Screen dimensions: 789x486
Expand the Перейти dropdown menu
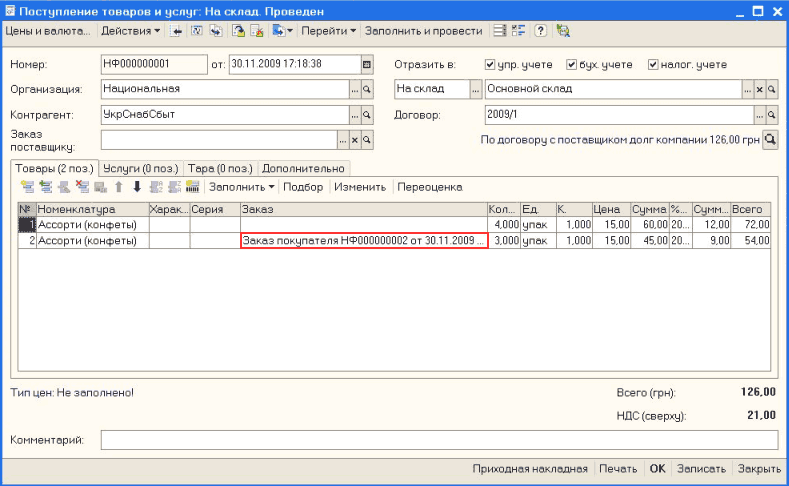click(x=329, y=31)
